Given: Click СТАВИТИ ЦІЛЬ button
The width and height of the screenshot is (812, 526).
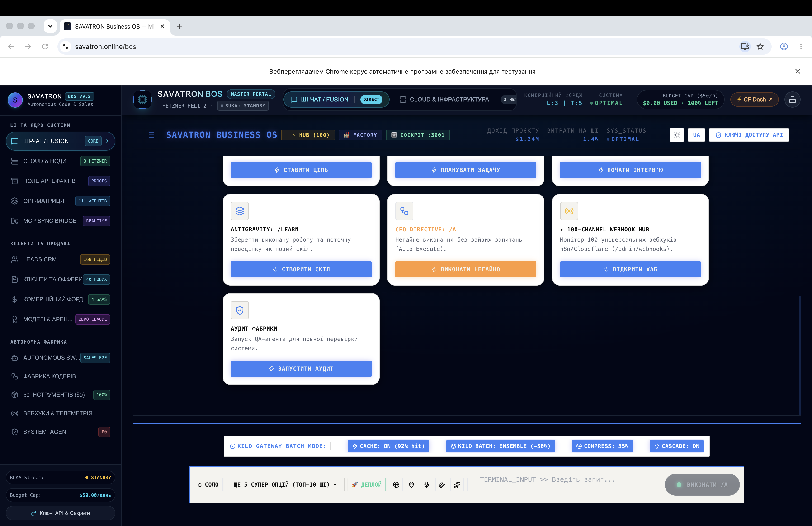Looking at the screenshot, I should pyautogui.click(x=301, y=170).
